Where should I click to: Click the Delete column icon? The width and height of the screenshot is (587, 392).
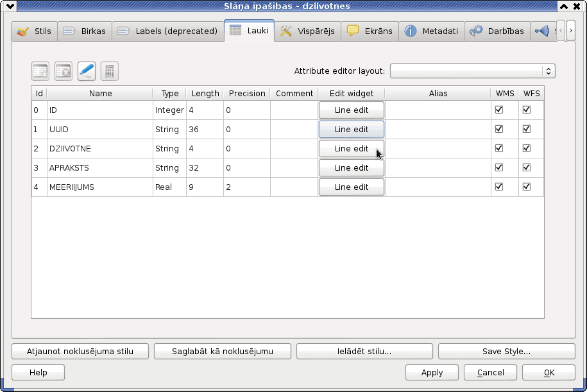(64, 71)
